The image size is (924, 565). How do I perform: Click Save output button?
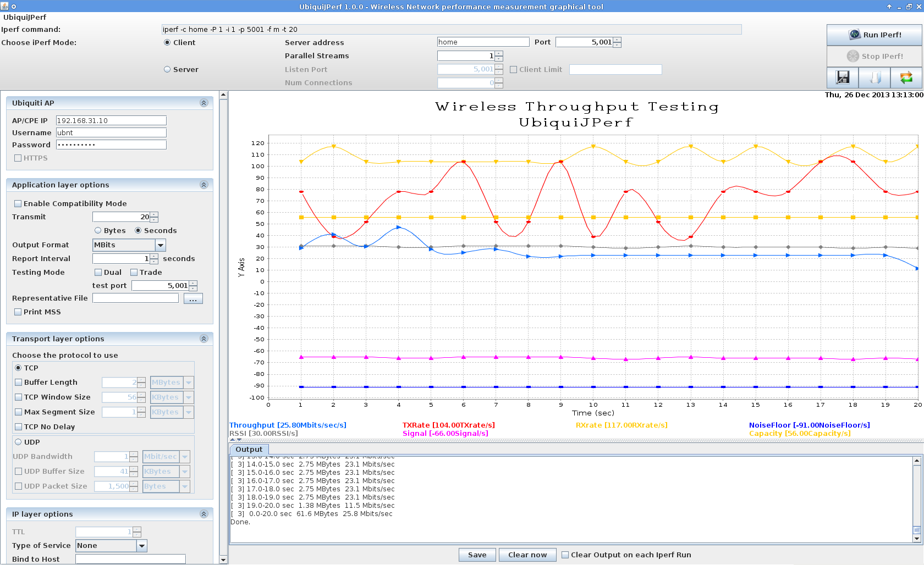point(477,555)
